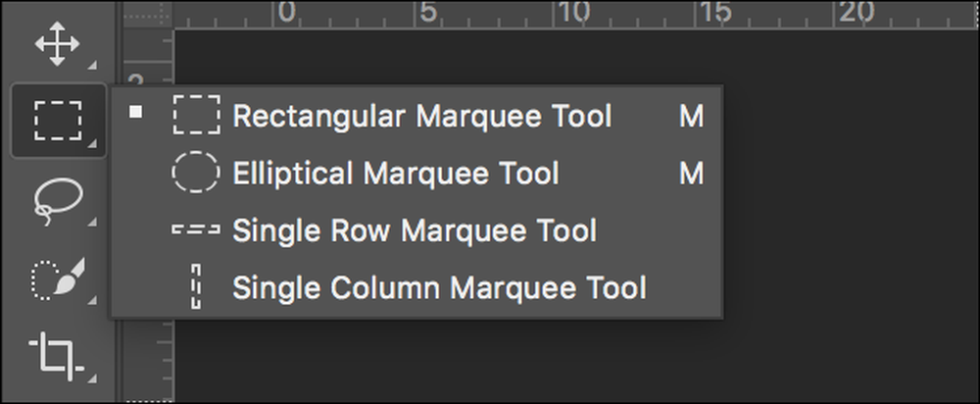Image resolution: width=980 pixels, height=404 pixels.
Task: Select the Crop tool
Action: pyautogui.click(x=56, y=357)
